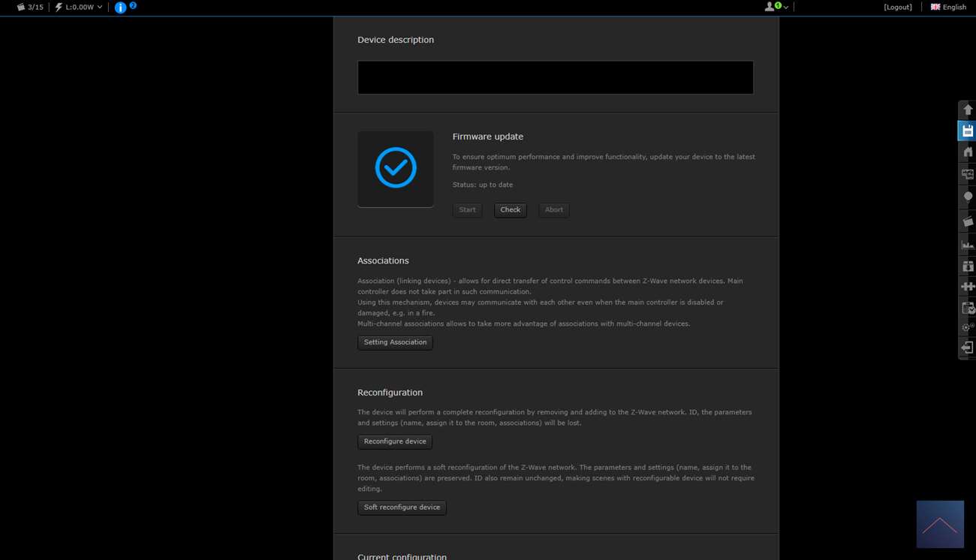
Task: Click the light bulb sidebar icon
Action: point(967,197)
